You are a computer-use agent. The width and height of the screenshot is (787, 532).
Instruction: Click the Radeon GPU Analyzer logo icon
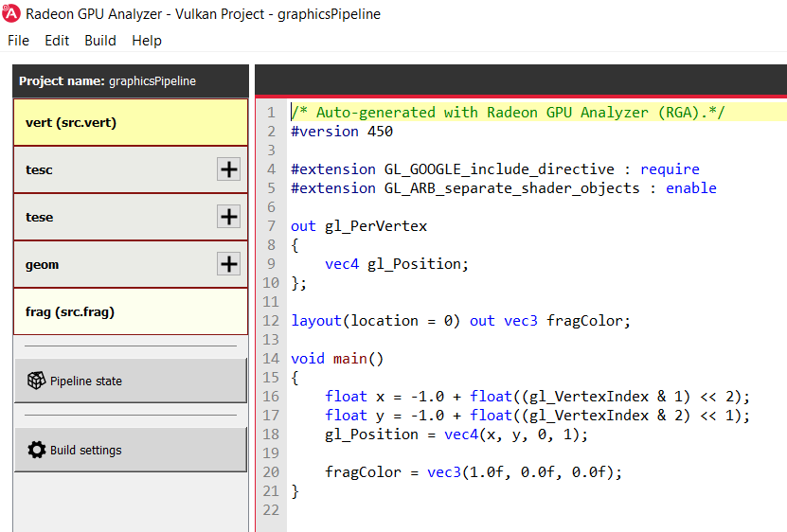point(11,14)
